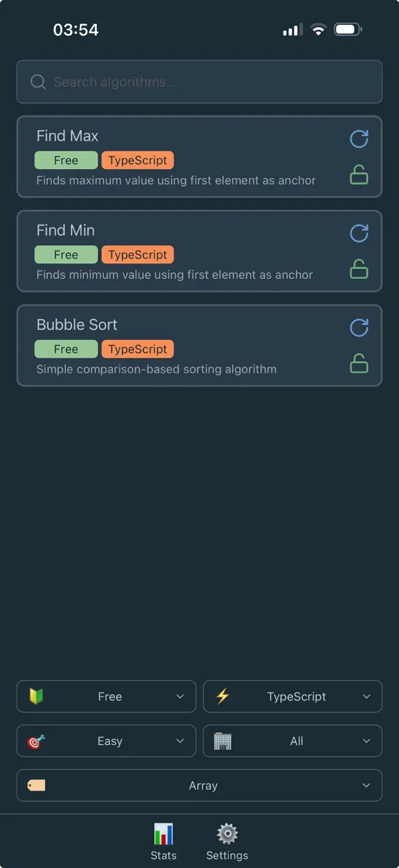399x868 pixels.
Task: Open the Easy difficulty selector
Action: [x=106, y=740]
